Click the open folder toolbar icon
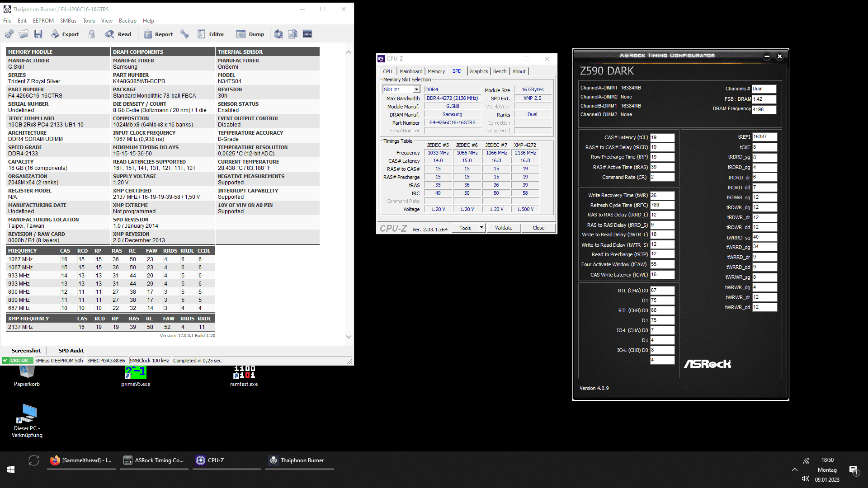 click(x=24, y=34)
